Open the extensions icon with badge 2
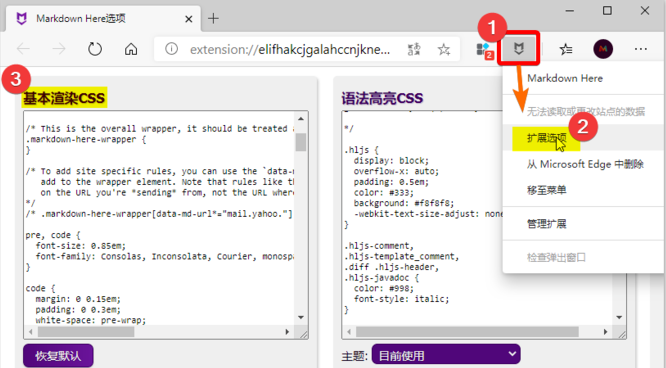The image size is (666, 368). (x=485, y=50)
